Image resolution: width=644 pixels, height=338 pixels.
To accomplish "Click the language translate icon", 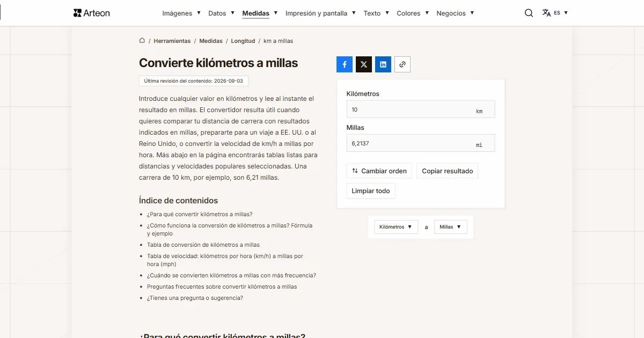I will click(x=546, y=13).
